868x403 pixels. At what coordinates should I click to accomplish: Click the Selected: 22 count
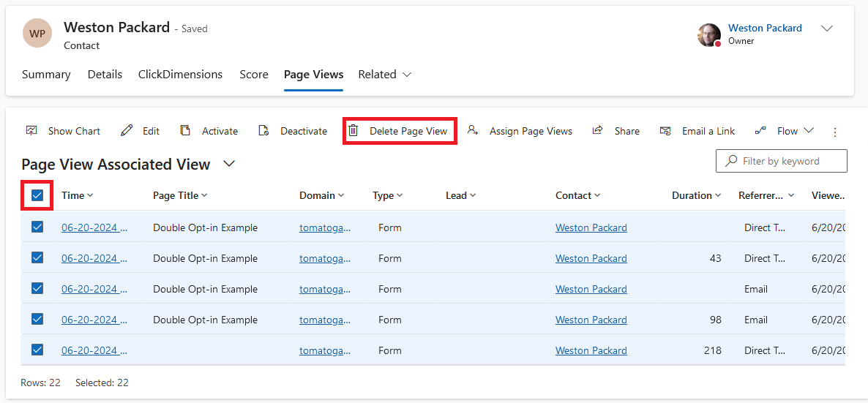click(x=102, y=383)
